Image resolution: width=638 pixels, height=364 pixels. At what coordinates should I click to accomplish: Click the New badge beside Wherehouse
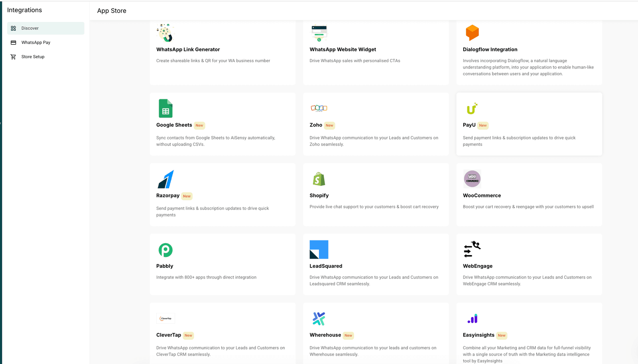point(349,336)
